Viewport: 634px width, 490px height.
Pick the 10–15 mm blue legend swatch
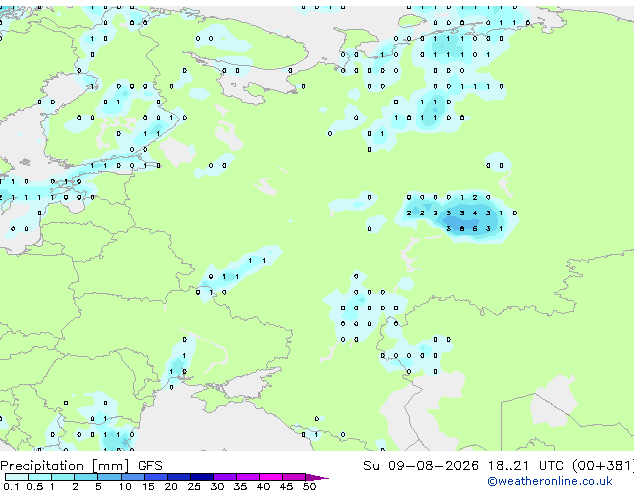pos(132,477)
